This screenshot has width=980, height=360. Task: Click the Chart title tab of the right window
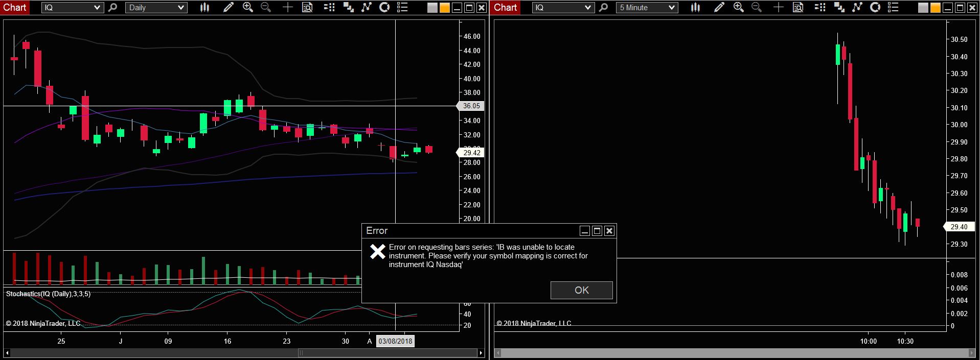[x=505, y=7]
